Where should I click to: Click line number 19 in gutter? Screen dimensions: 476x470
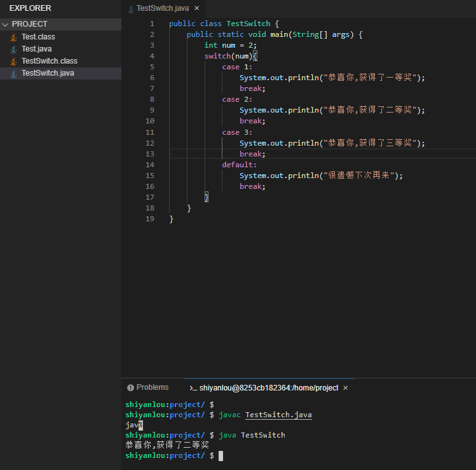coord(150,219)
